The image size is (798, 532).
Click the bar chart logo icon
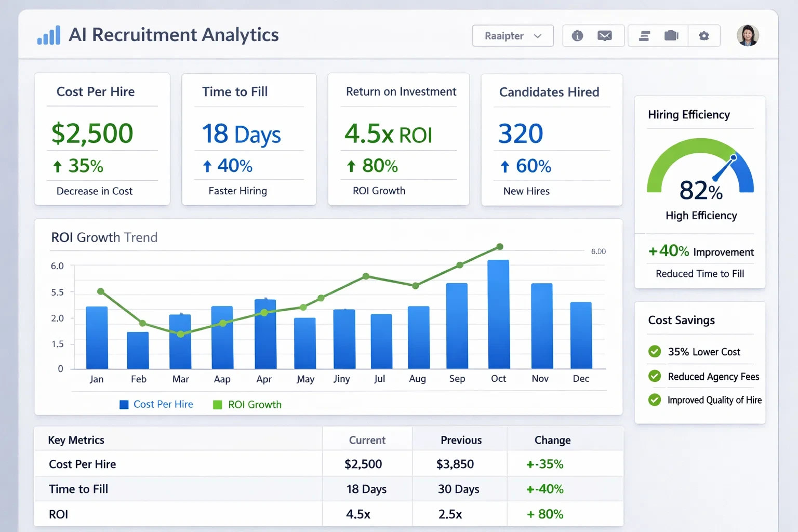(49, 35)
